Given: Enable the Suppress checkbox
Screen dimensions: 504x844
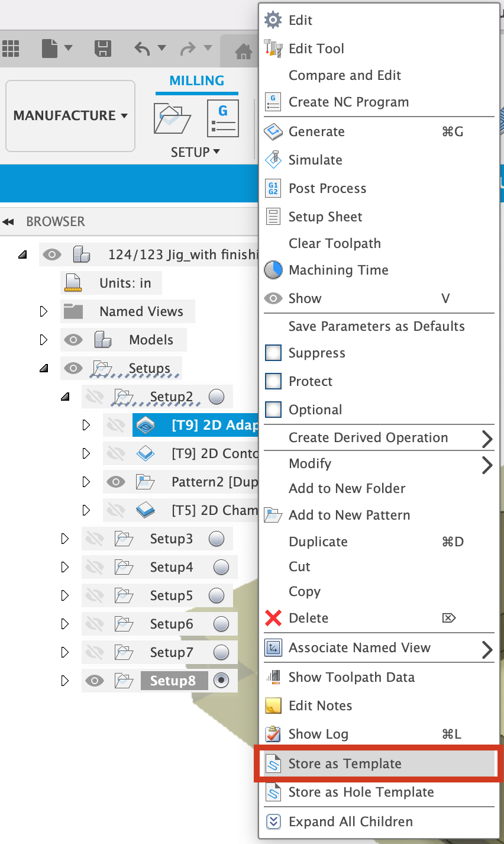Looking at the screenshot, I should [x=272, y=353].
